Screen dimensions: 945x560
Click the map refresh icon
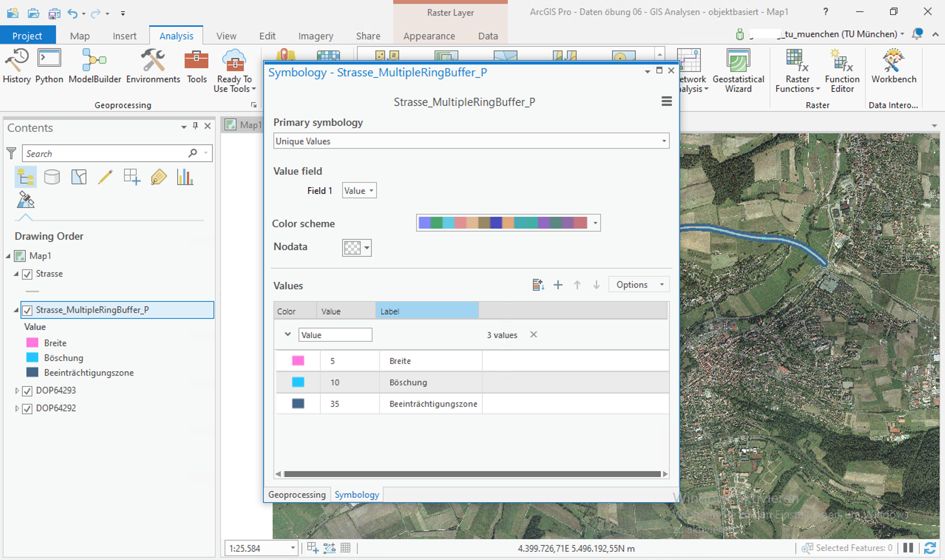coord(930,548)
